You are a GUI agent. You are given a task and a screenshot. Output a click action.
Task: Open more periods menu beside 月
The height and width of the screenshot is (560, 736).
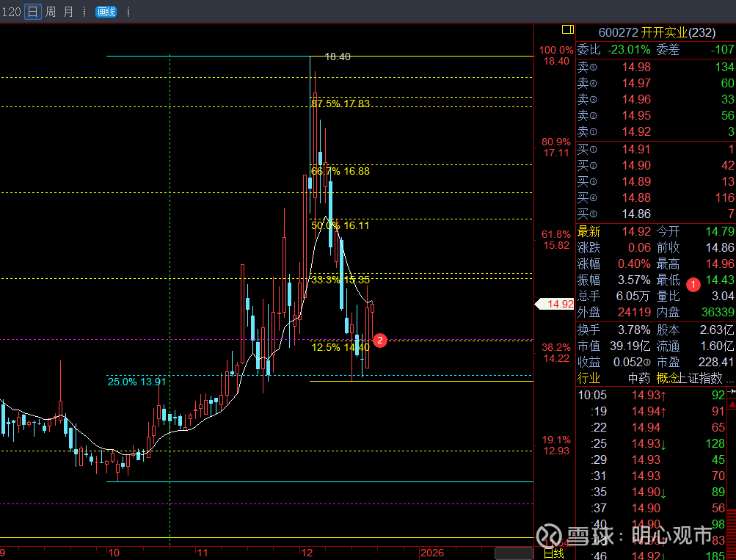point(84,12)
